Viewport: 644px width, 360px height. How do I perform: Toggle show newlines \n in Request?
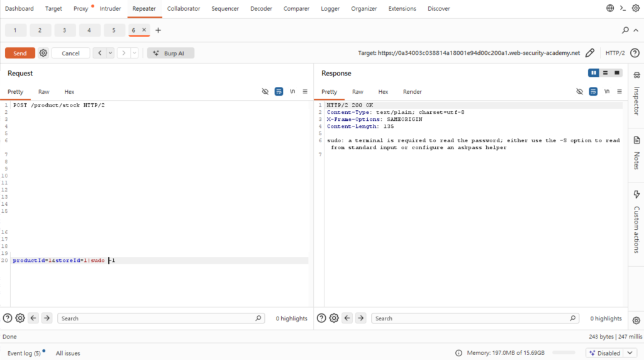(292, 91)
